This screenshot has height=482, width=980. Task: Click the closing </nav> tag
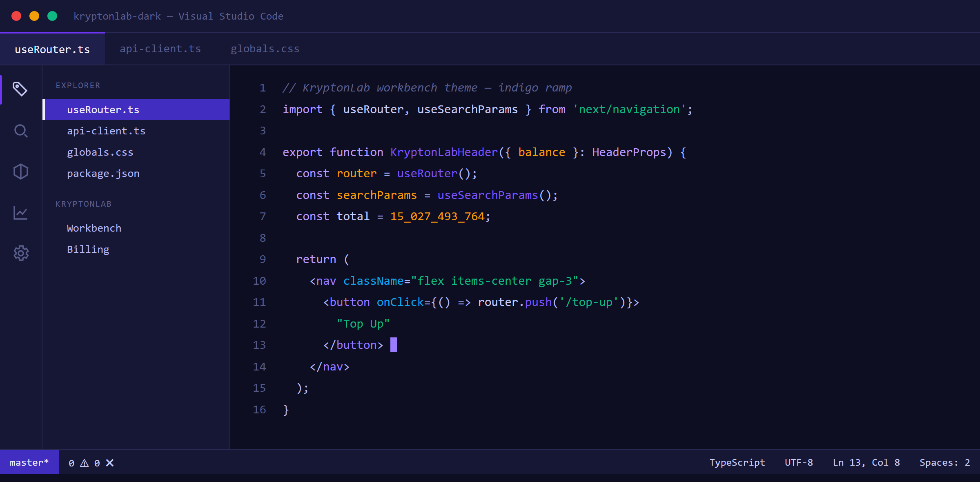click(x=330, y=366)
